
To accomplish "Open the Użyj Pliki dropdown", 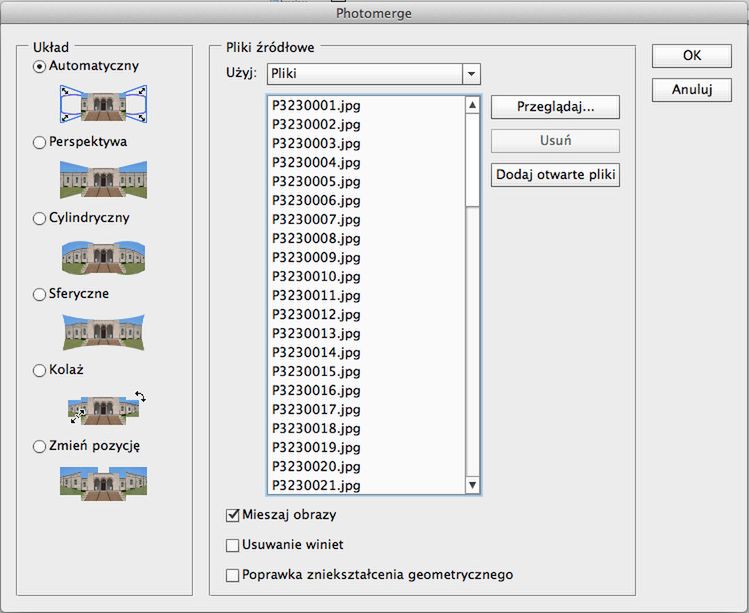I will pos(374,74).
